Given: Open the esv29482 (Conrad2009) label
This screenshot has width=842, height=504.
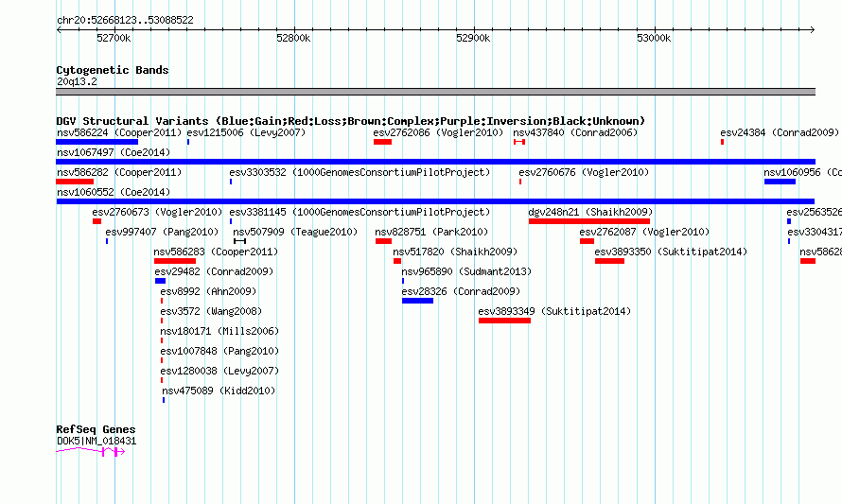Looking at the screenshot, I should click(214, 271).
